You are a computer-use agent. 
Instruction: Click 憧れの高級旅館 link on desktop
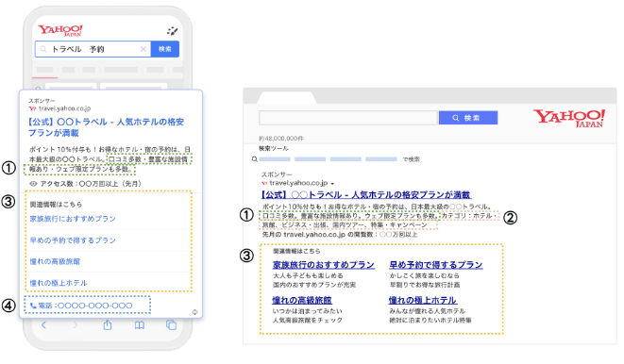(x=302, y=300)
